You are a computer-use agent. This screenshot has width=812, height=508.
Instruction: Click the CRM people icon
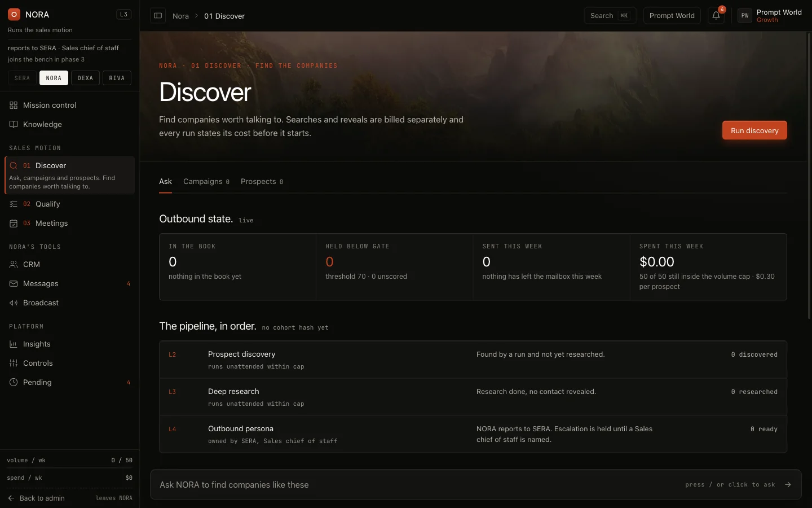(x=14, y=265)
